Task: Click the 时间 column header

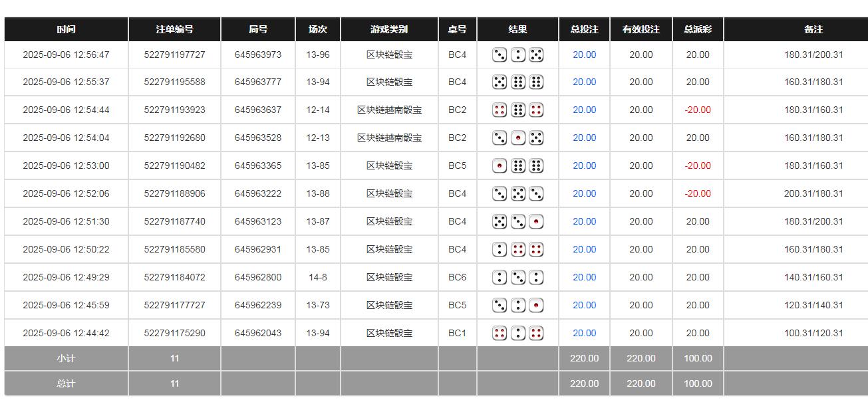Action: [67, 29]
